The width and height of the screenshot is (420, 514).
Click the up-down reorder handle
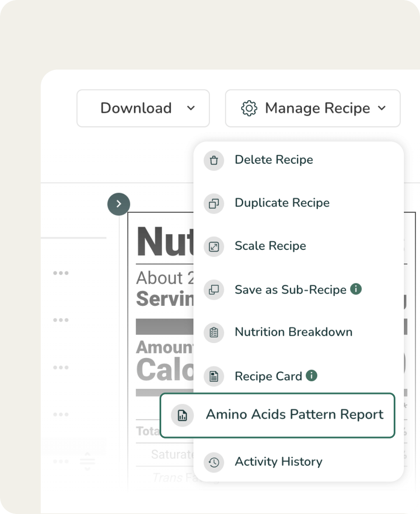click(87, 461)
